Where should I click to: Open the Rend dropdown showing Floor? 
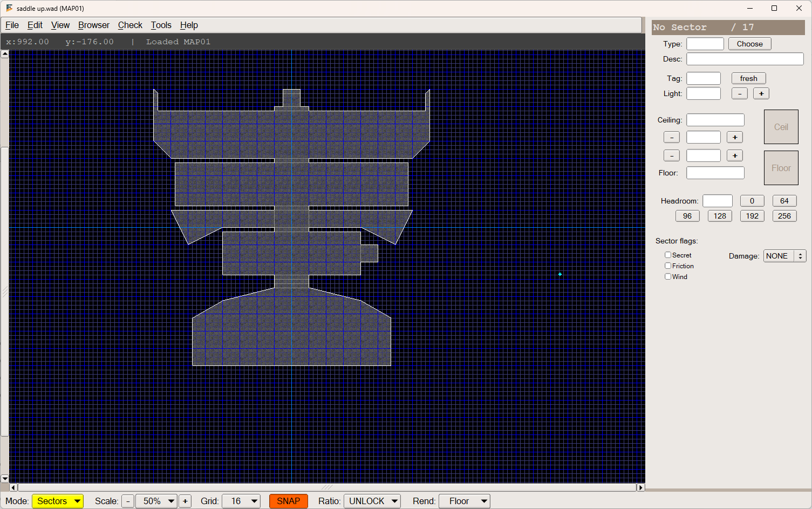(x=465, y=501)
